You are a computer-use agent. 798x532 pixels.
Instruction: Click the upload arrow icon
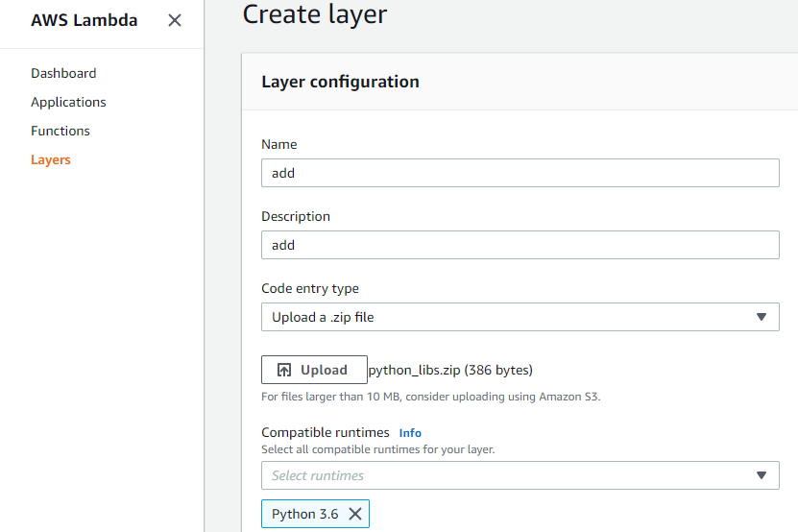point(284,370)
